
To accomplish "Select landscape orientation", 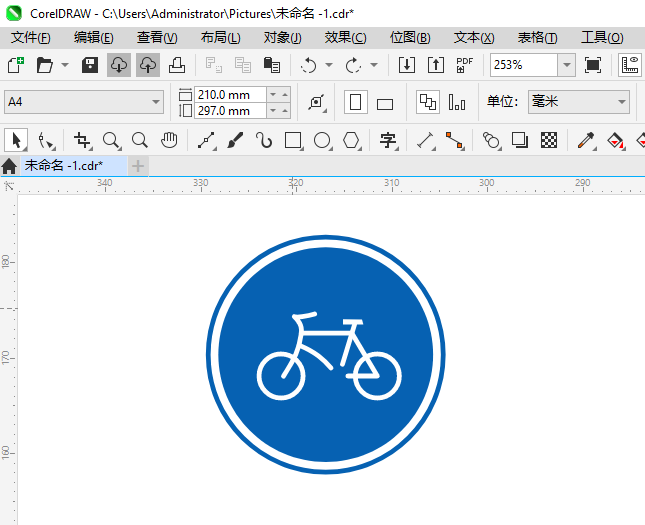I will tap(385, 105).
